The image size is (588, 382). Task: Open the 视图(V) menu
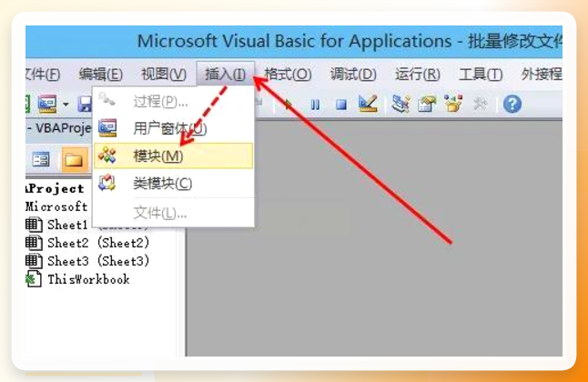point(164,75)
